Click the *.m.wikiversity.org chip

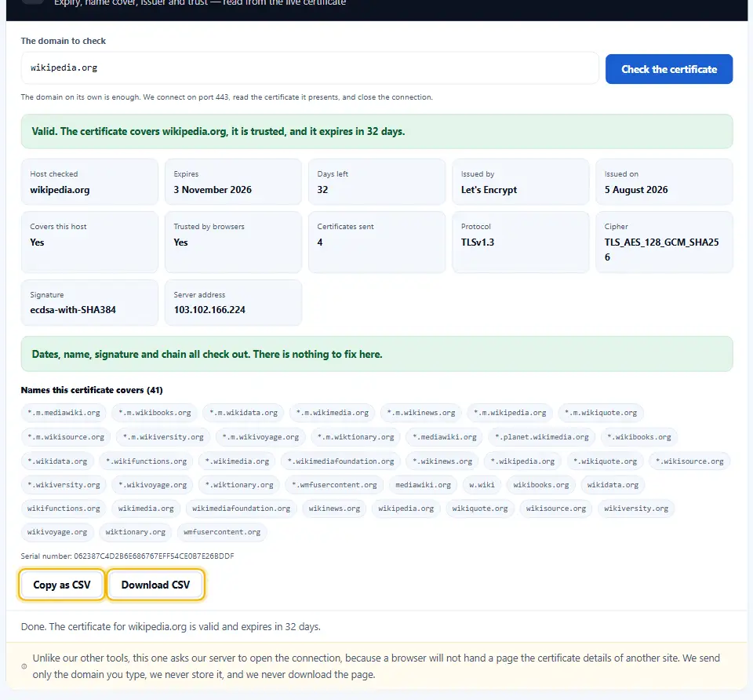(x=163, y=437)
